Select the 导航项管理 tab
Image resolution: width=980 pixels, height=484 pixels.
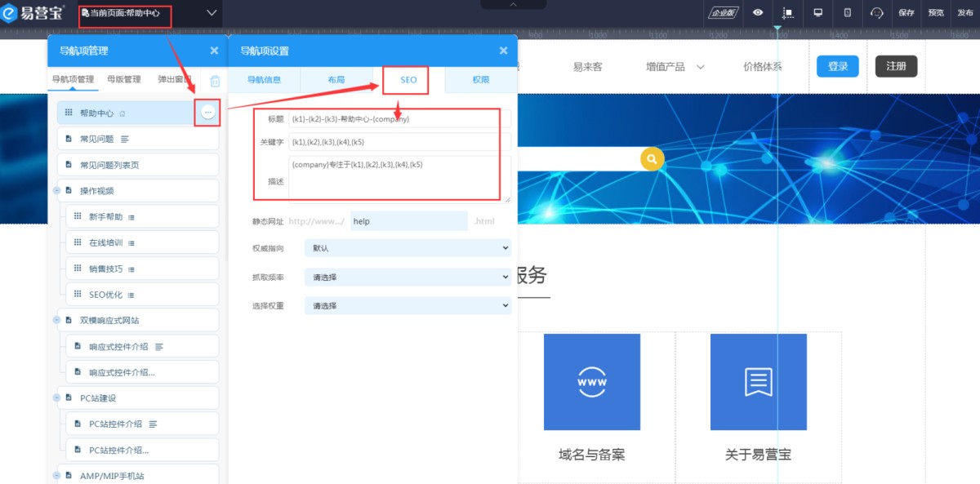coord(73,80)
